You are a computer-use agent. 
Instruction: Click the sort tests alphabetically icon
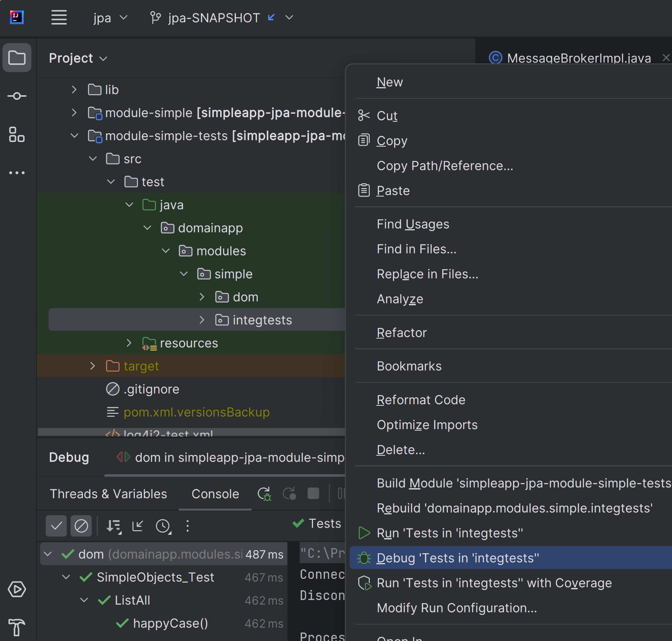pyautogui.click(x=114, y=526)
